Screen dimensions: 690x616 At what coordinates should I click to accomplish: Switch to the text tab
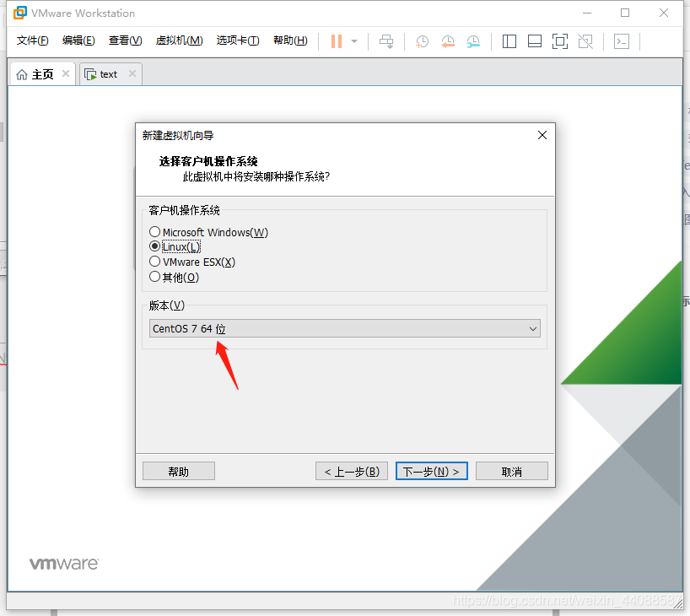tap(111, 74)
